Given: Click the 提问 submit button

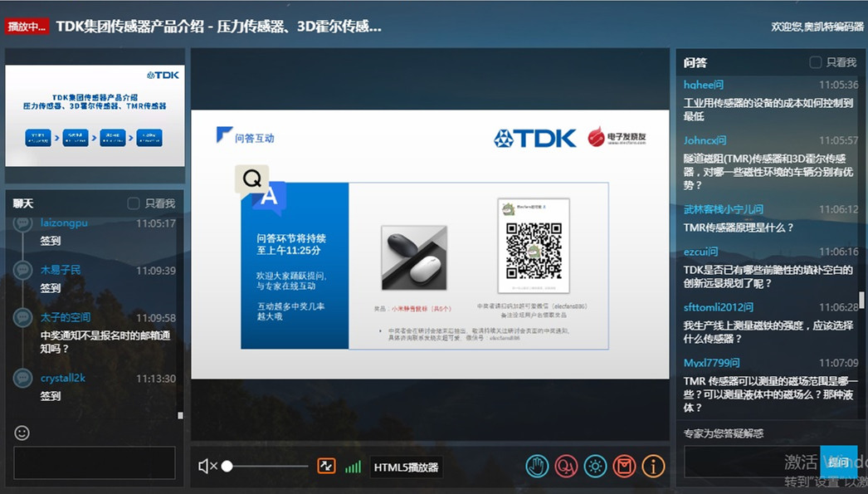Looking at the screenshot, I should coord(837,462).
